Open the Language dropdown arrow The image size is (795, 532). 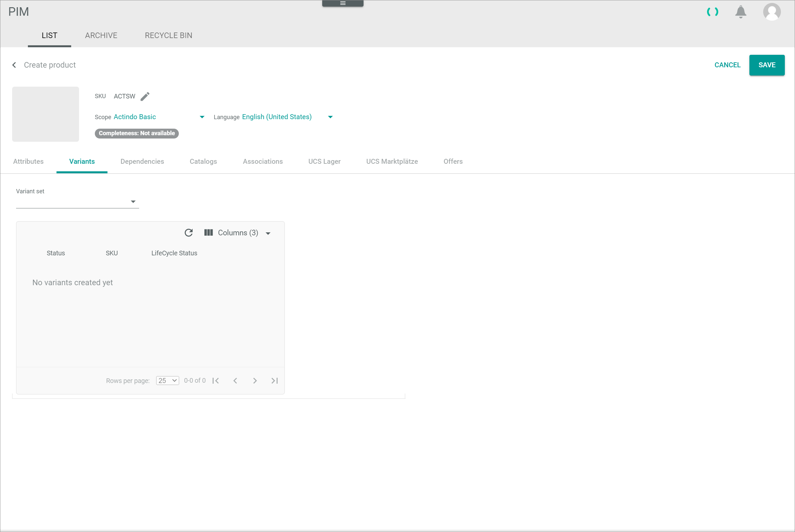click(330, 117)
